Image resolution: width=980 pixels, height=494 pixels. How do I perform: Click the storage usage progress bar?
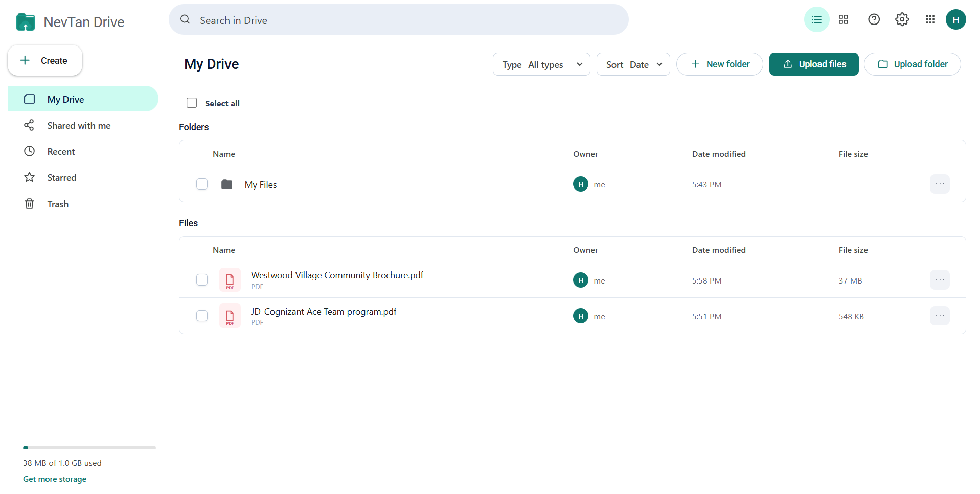click(89, 448)
